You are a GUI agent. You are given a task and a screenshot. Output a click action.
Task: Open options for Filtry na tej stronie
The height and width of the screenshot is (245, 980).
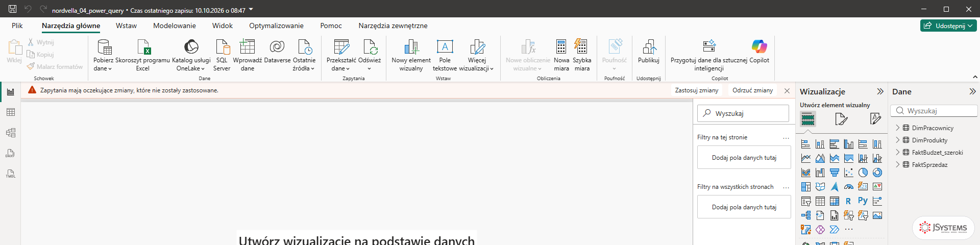[786, 138]
